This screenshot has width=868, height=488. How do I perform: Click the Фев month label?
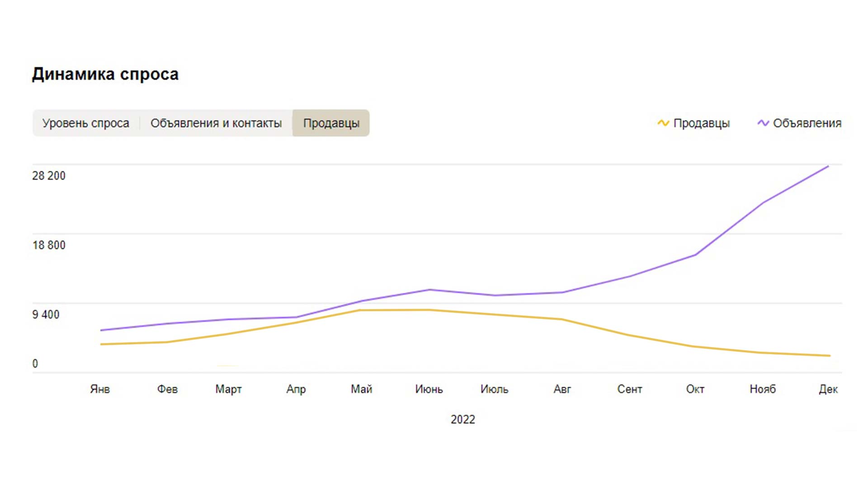pyautogui.click(x=167, y=389)
